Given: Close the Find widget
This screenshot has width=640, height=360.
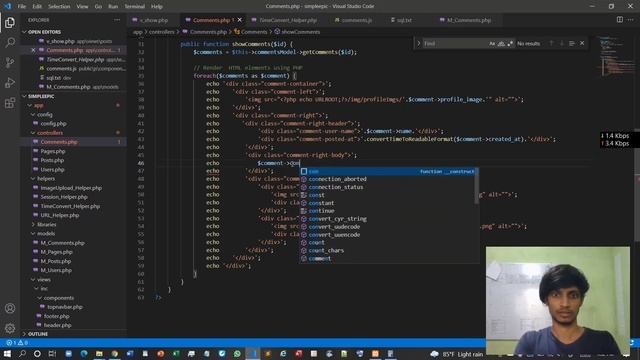Looking at the screenshot, I should [x=582, y=43].
